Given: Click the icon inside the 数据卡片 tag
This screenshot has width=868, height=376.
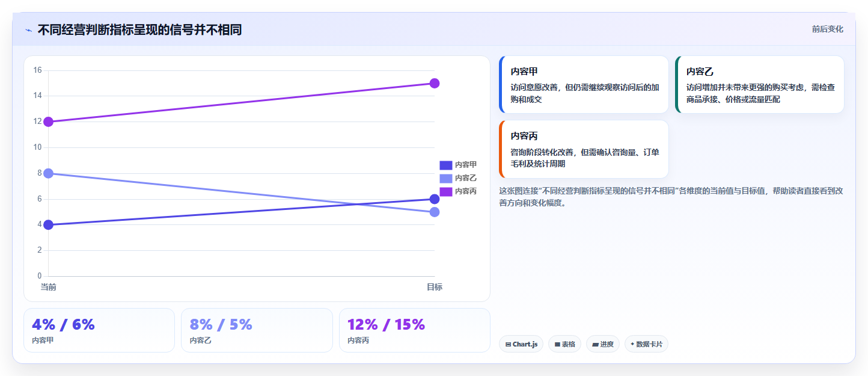Looking at the screenshot, I should (632, 345).
